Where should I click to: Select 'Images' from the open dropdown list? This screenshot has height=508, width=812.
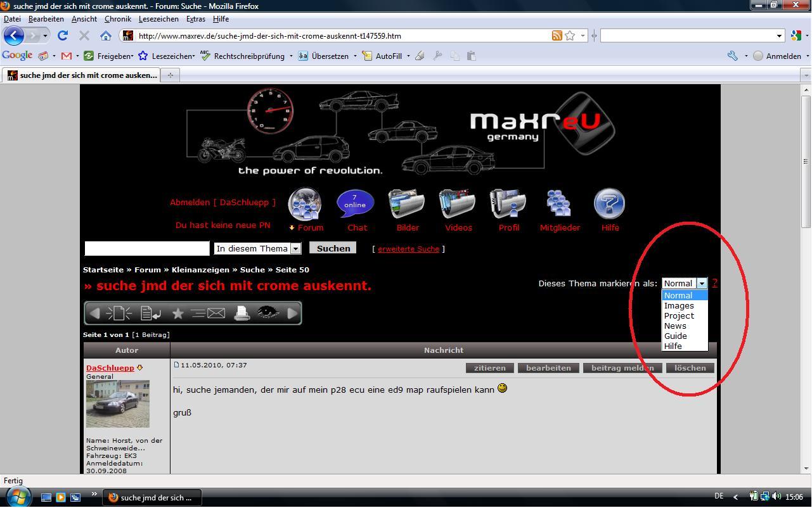679,306
